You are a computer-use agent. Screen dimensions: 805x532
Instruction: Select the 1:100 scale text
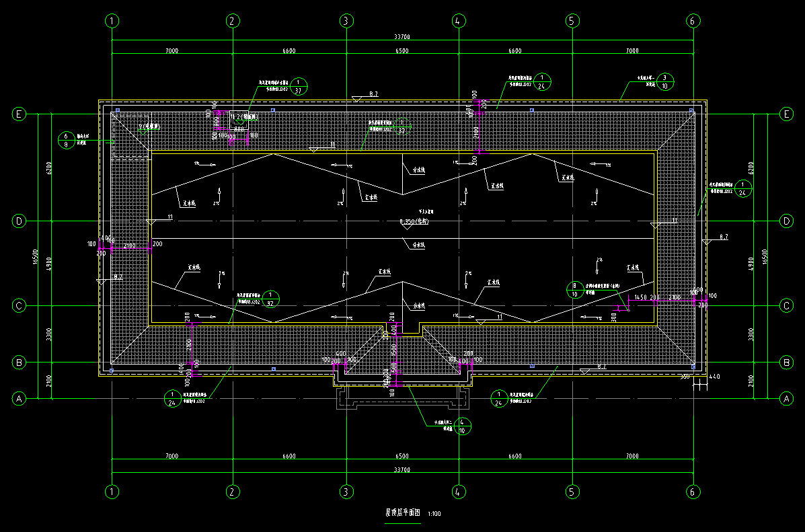434,515
